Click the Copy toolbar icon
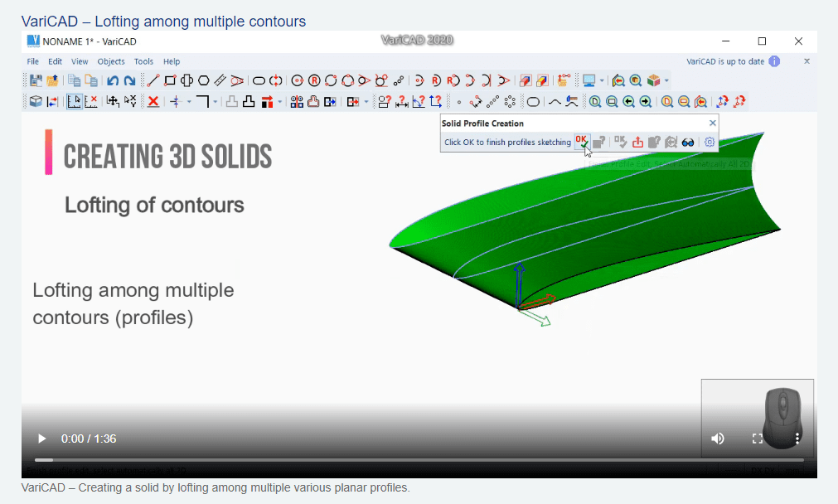This screenshot has height=504, width=838. [75, 80]
